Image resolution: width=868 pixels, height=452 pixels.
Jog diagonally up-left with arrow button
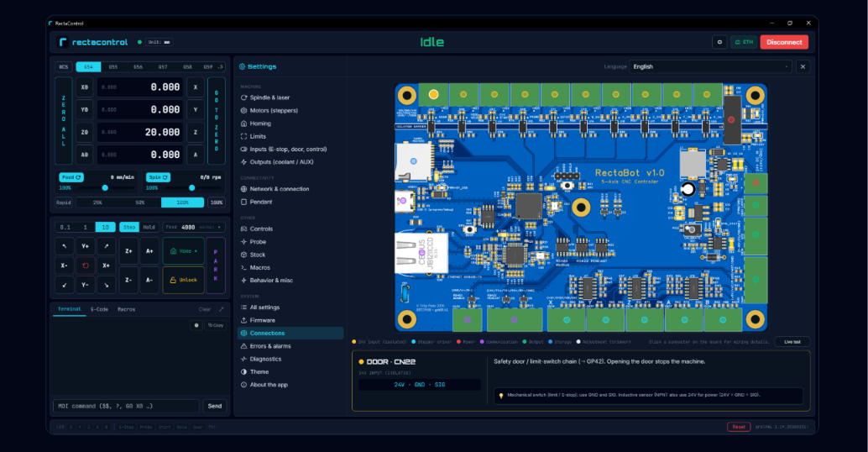(64, 246)
